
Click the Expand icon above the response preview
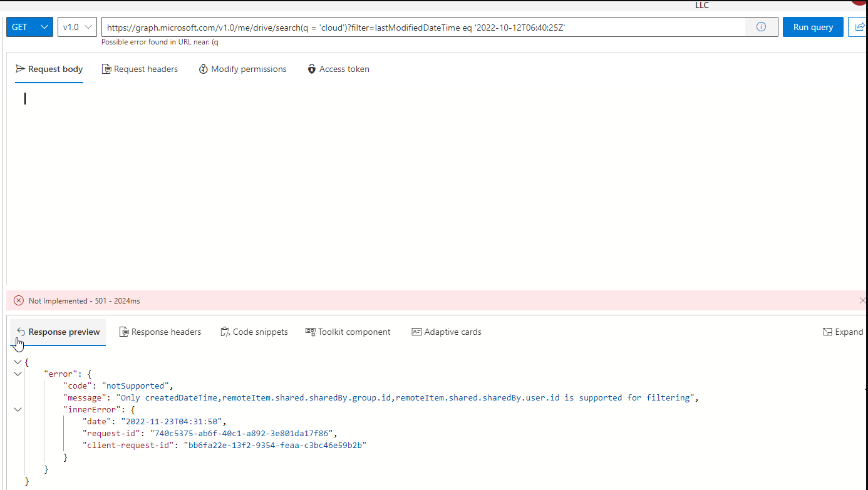[828, 332]
